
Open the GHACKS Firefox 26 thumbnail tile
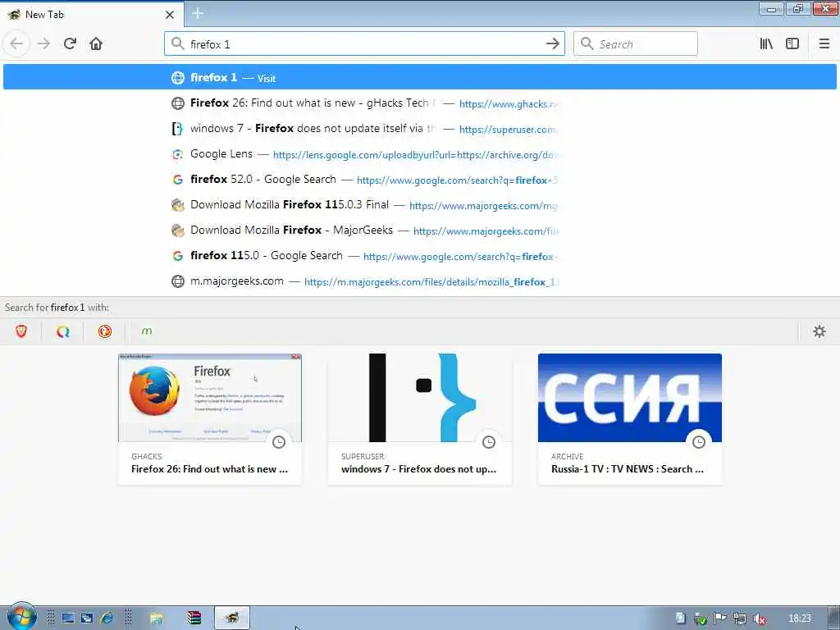pos(210,419)
